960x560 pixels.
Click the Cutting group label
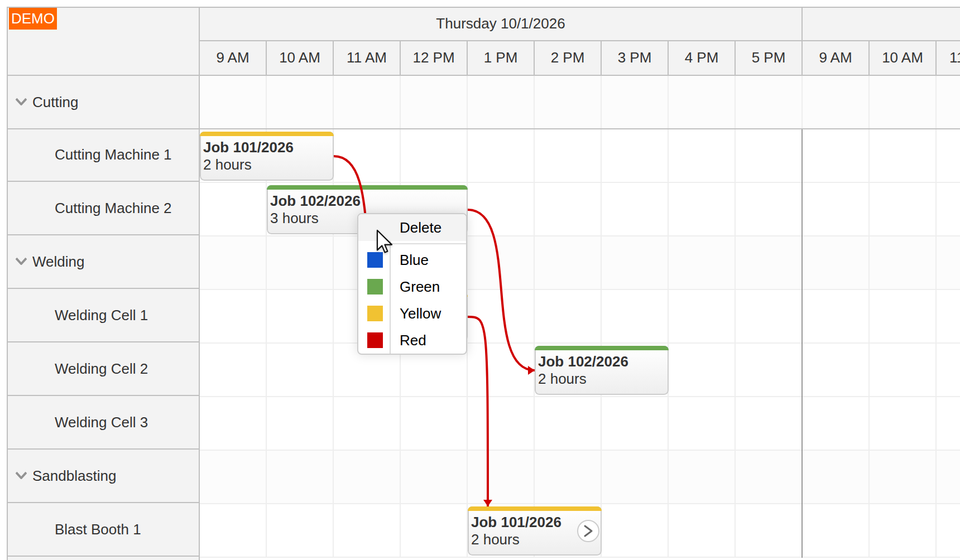[x=55, y=102]
